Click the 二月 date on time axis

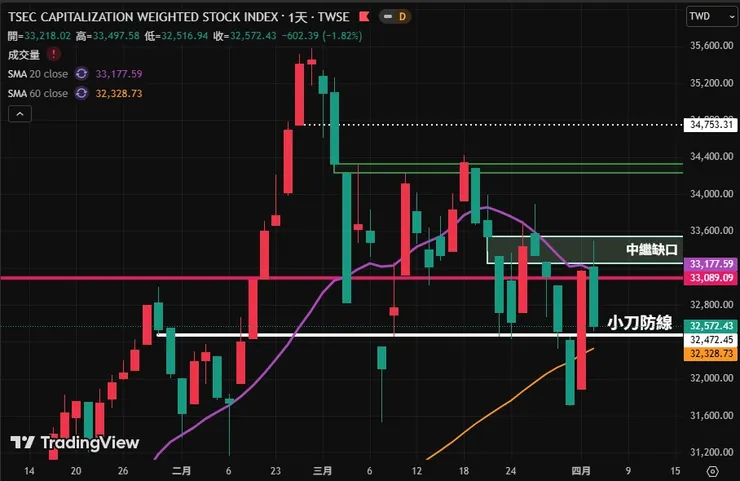[x=181, y=471]
